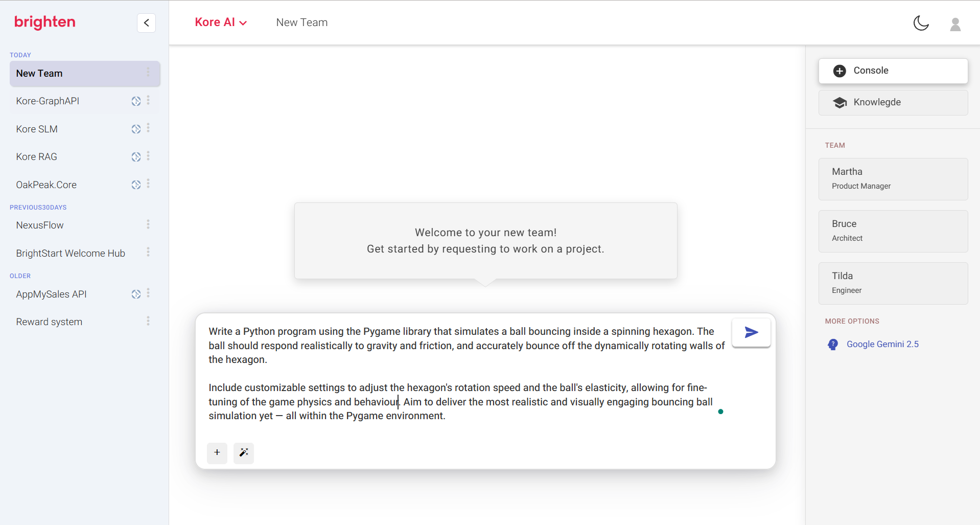980x525 pixels.
Task: Click the PREVIOUS30DAYS section label
Action: 38,208
